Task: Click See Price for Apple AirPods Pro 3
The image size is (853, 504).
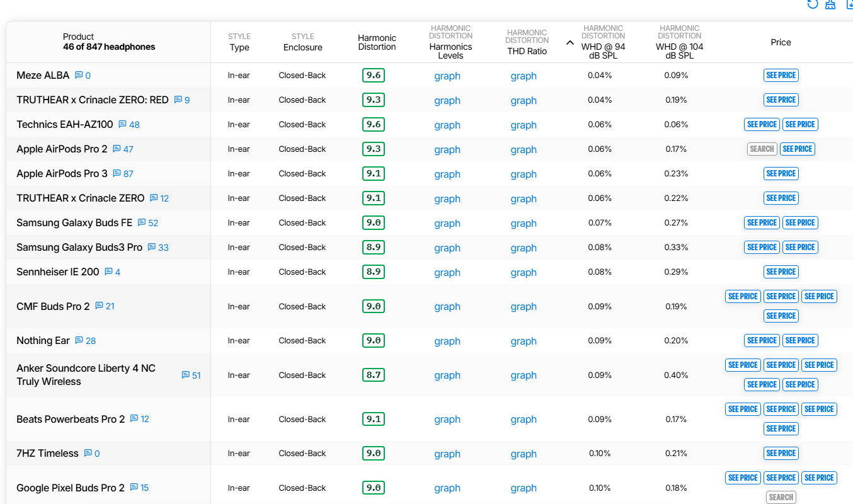Action: [781, 173]
